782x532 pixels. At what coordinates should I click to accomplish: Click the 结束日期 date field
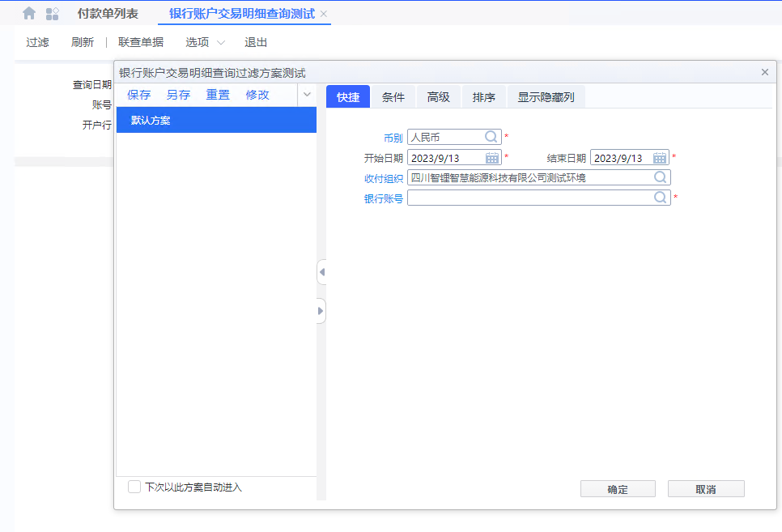click(629, 158)
